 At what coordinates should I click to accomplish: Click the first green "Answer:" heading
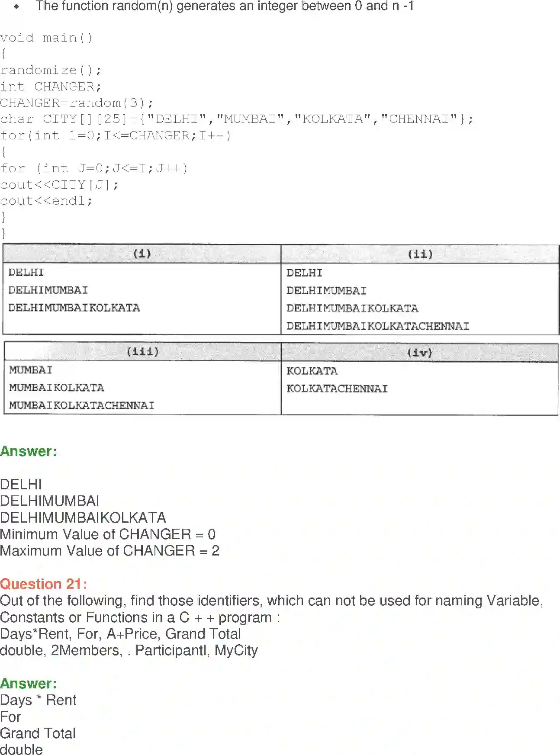(29, 451)
